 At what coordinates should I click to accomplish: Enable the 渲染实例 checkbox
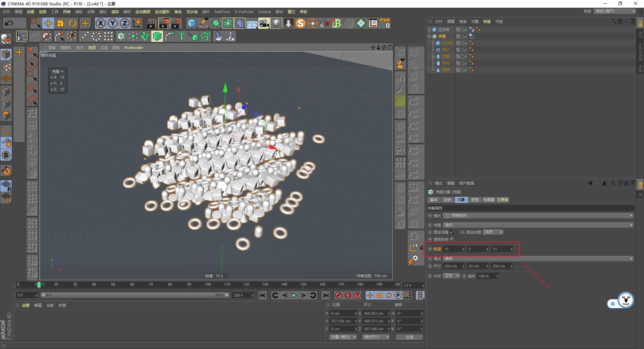(452, 239)
